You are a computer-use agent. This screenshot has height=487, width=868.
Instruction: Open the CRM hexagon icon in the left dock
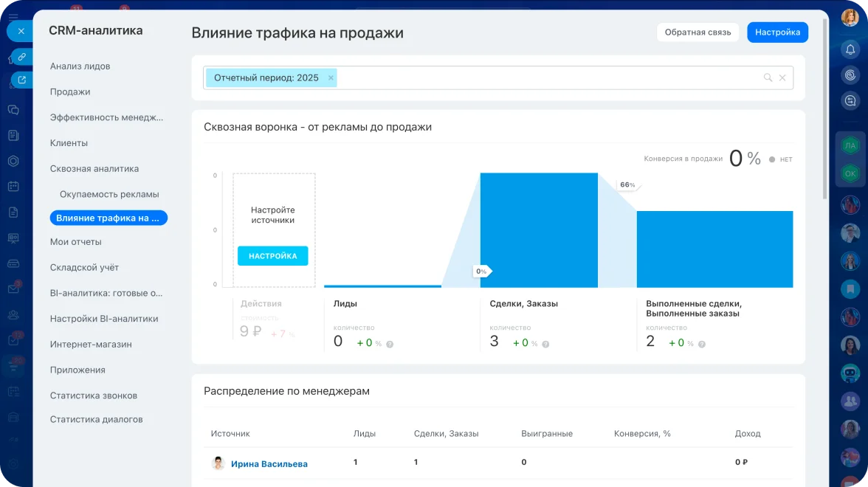point(14,160)
